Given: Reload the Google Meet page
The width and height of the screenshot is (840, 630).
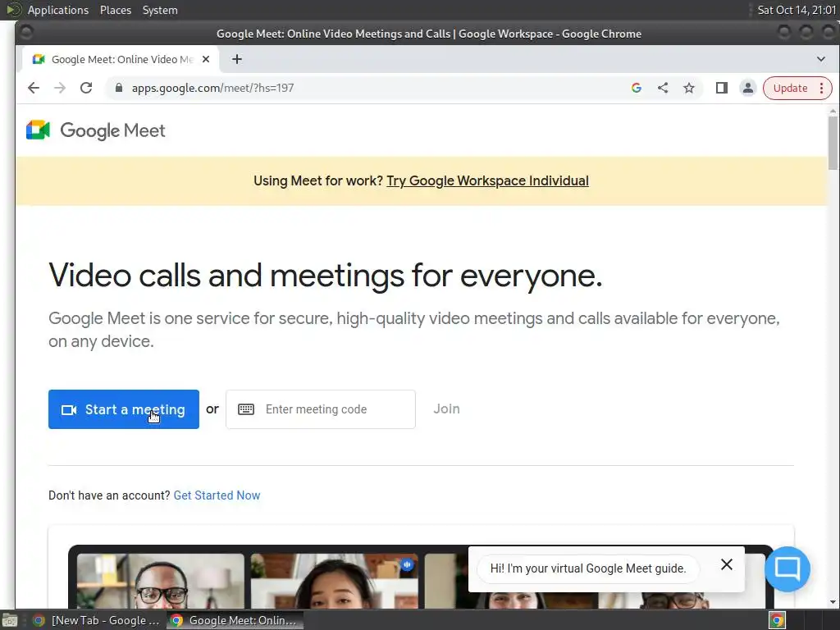Looking at the screenshot, I should coord(86,88).
